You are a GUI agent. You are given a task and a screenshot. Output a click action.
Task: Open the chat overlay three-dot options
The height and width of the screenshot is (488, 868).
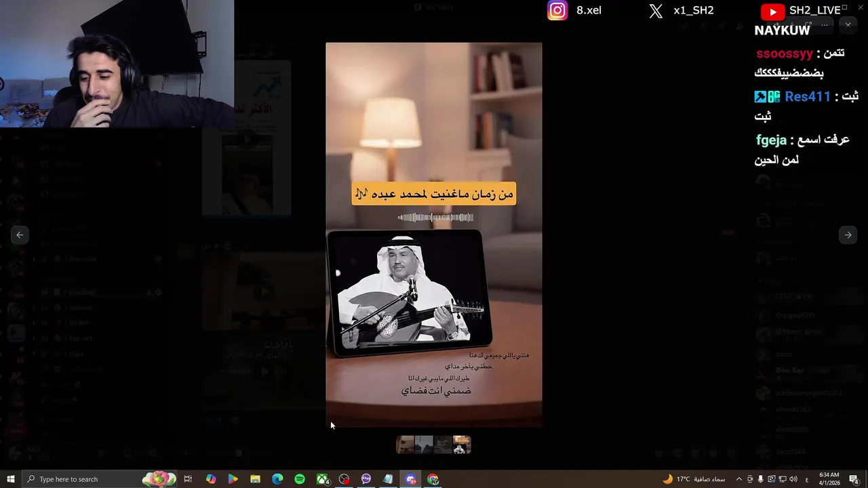pyautogui.click(x=825, y=24)
